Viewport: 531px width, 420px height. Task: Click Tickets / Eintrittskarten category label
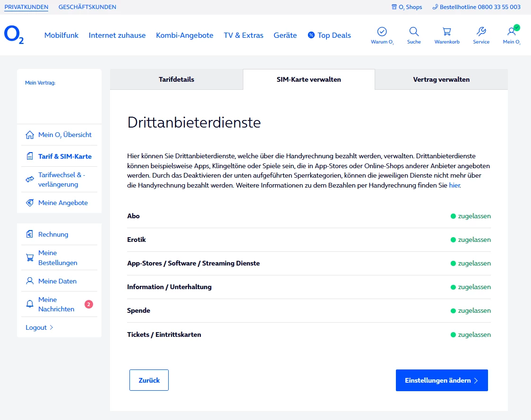click(164, 334)
